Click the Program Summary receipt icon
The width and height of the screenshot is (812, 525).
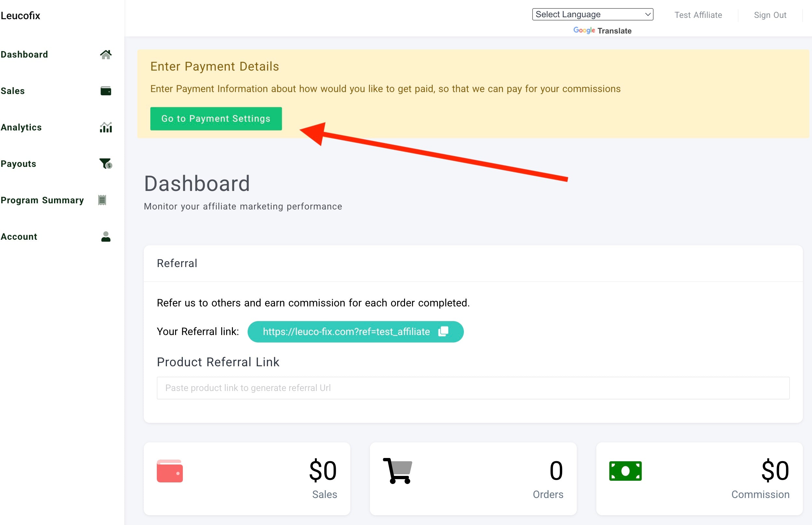[x=102, y=200]
